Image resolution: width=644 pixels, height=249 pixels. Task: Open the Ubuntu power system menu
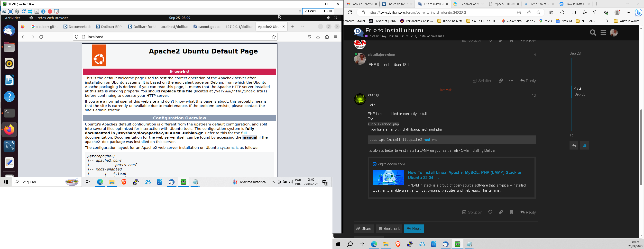coord(335,18)
